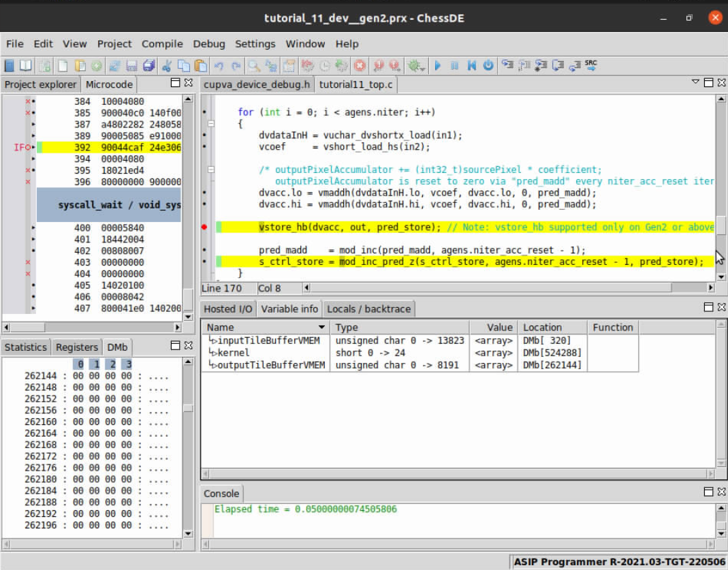Open the Debug menu

coord(208,44)
